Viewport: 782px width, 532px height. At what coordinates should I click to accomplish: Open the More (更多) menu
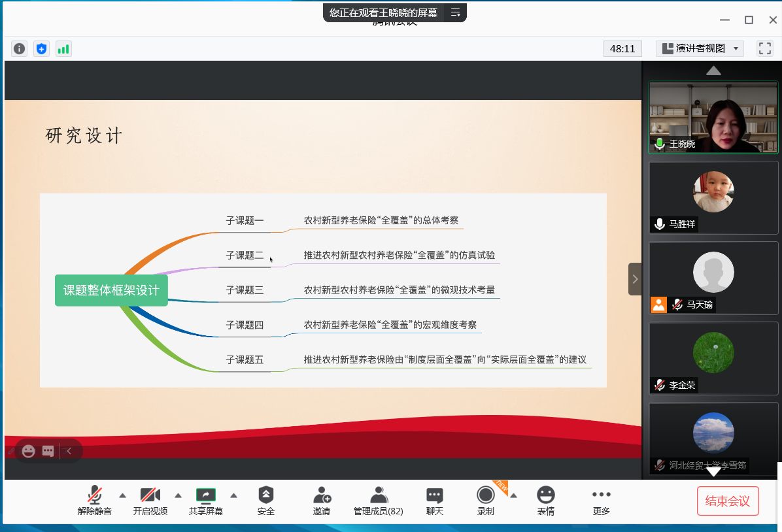[601, 501]
